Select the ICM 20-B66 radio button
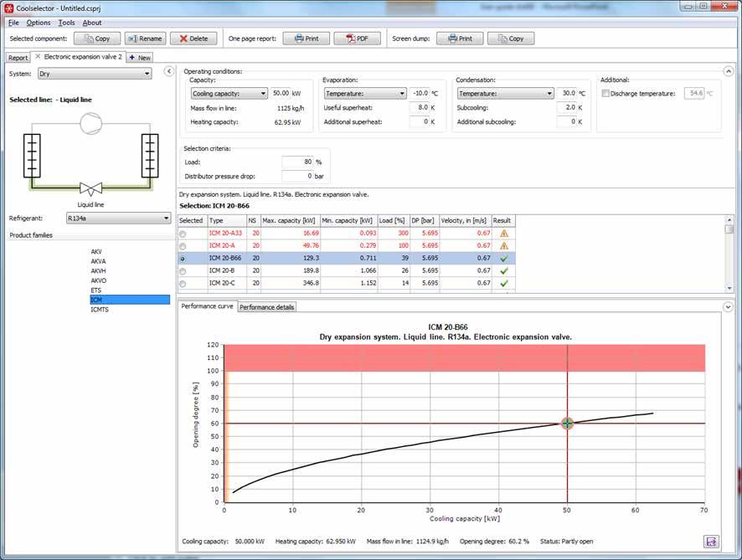 pyautogui.click(x=183, y=259)
